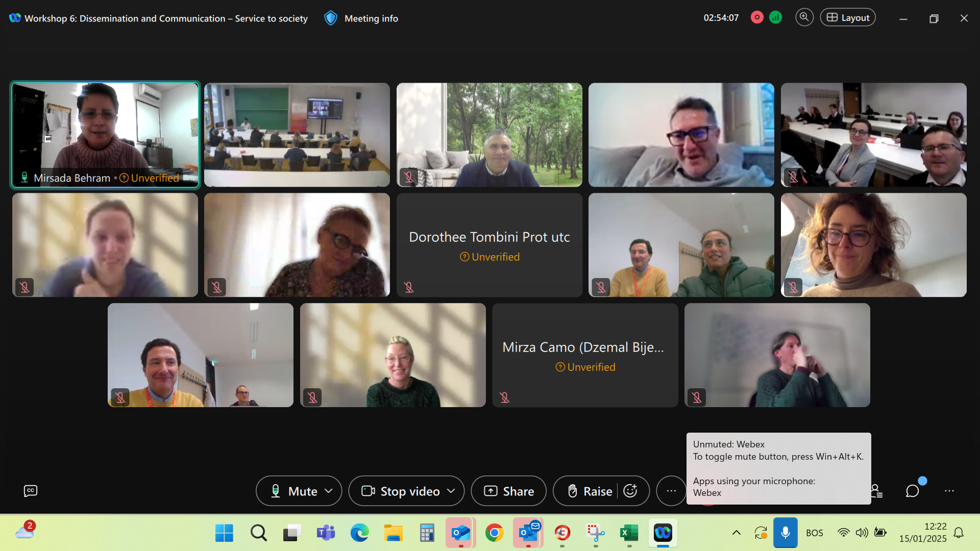Open the Layout options menu
980x551 pixels.
point(847,18)
